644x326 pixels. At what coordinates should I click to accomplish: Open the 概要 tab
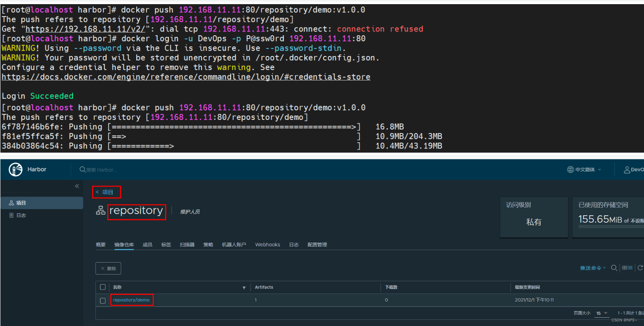tap(101, 245)
